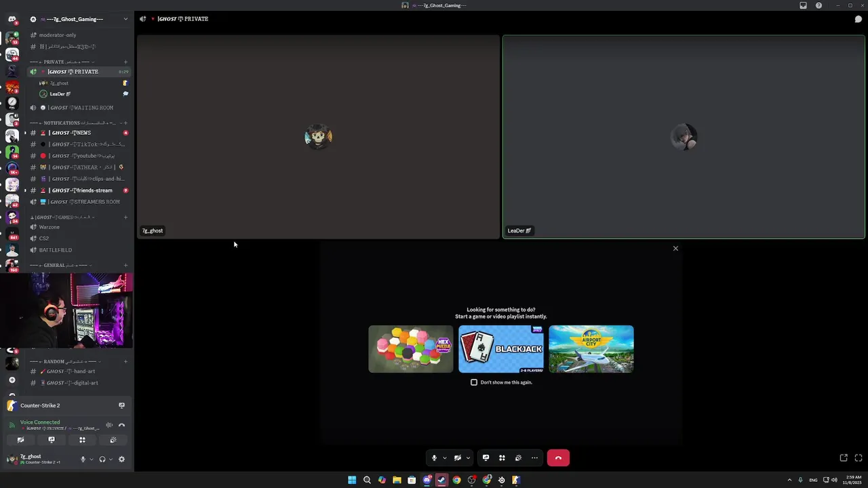This screenshot has height=488, width=868.
Task: Open microphone input options arrow in call bar
Action: point(445,458)
